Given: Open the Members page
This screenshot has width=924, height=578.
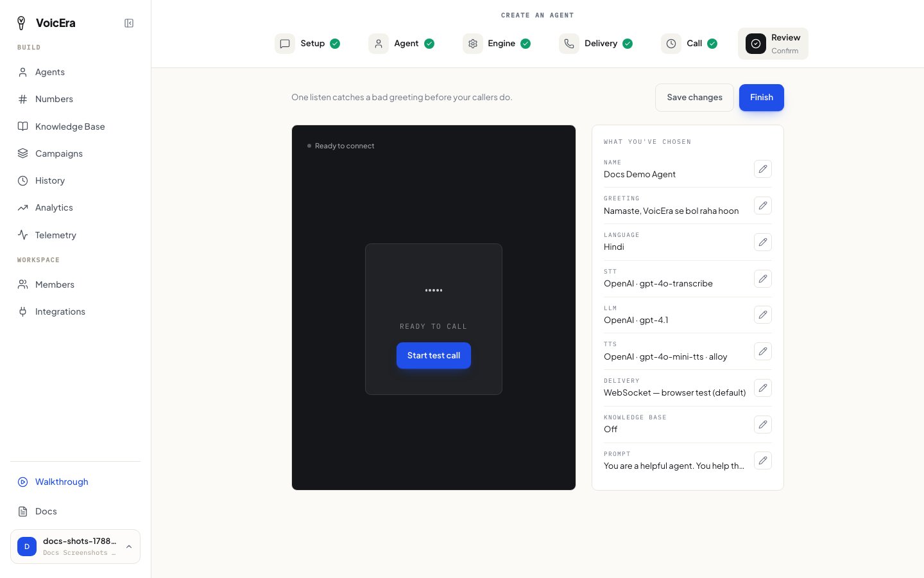Looking at the screenshot, I should click(x=75, y=285).
